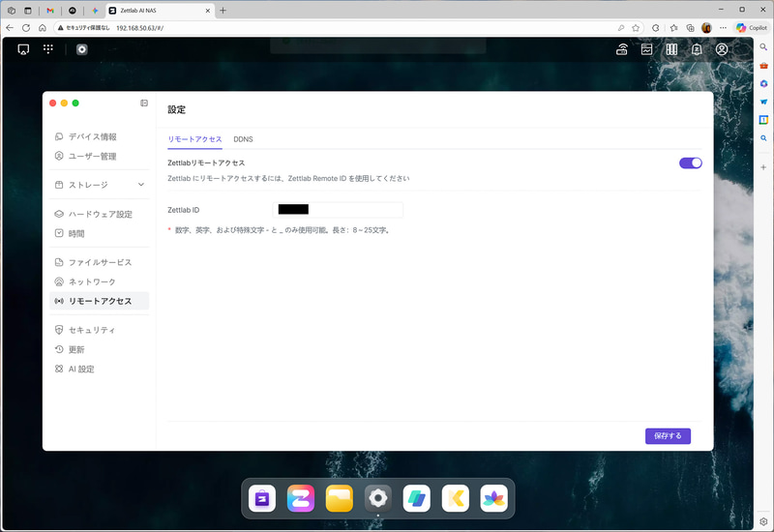The image size is (774, 532).
Task: Click the settings gear icon in top bar
Action: pos(82,49)
